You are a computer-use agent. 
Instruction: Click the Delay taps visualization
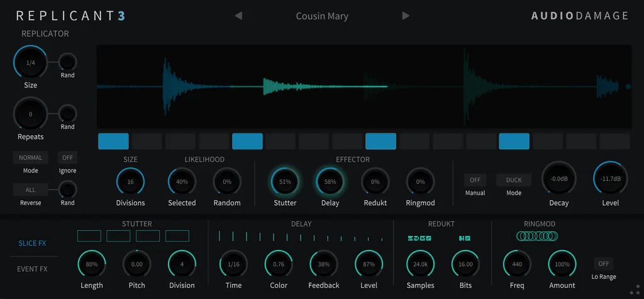click(301, 236)
